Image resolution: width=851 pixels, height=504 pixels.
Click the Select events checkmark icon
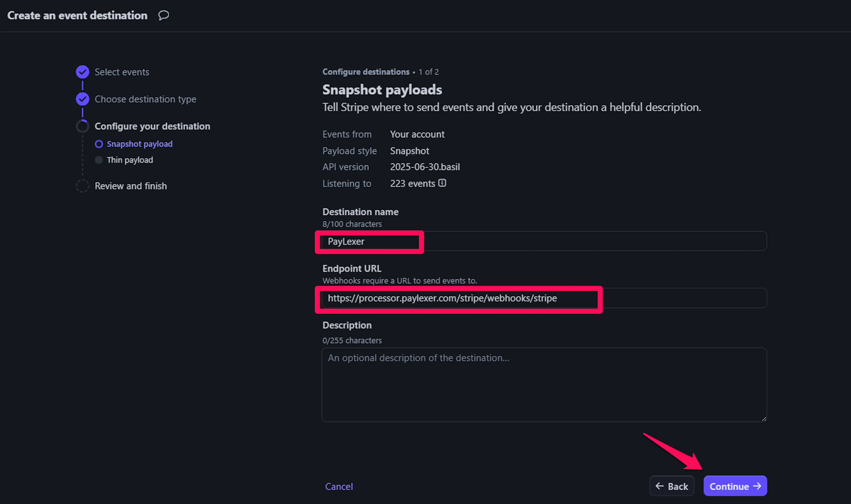(x=83, y=72)
